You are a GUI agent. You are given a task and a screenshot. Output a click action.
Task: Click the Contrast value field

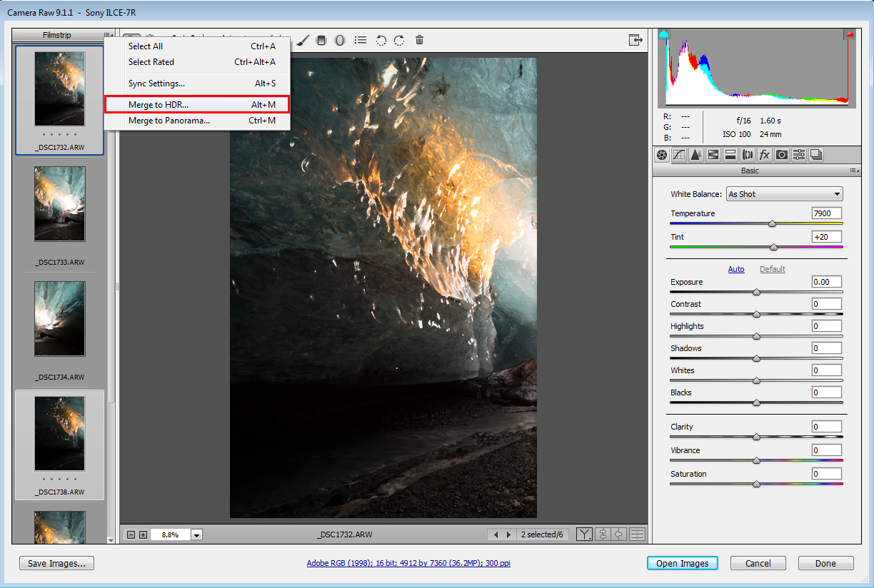pos(827,304)
